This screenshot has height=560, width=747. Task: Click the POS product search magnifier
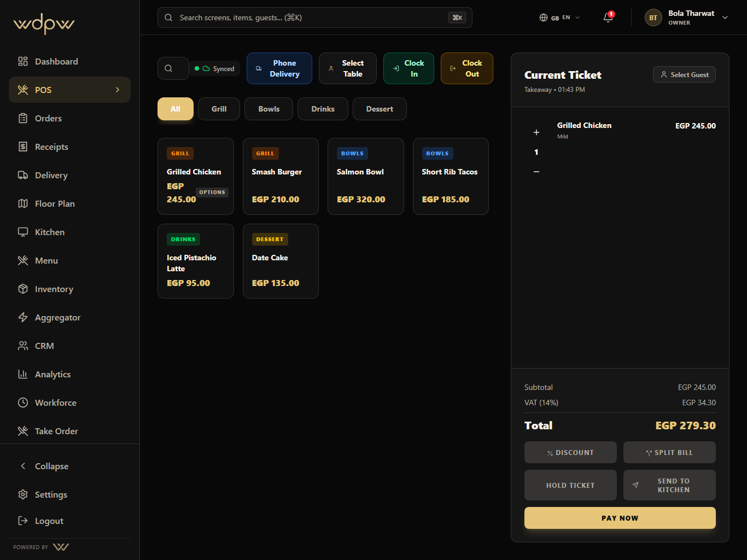pos(168,68)
